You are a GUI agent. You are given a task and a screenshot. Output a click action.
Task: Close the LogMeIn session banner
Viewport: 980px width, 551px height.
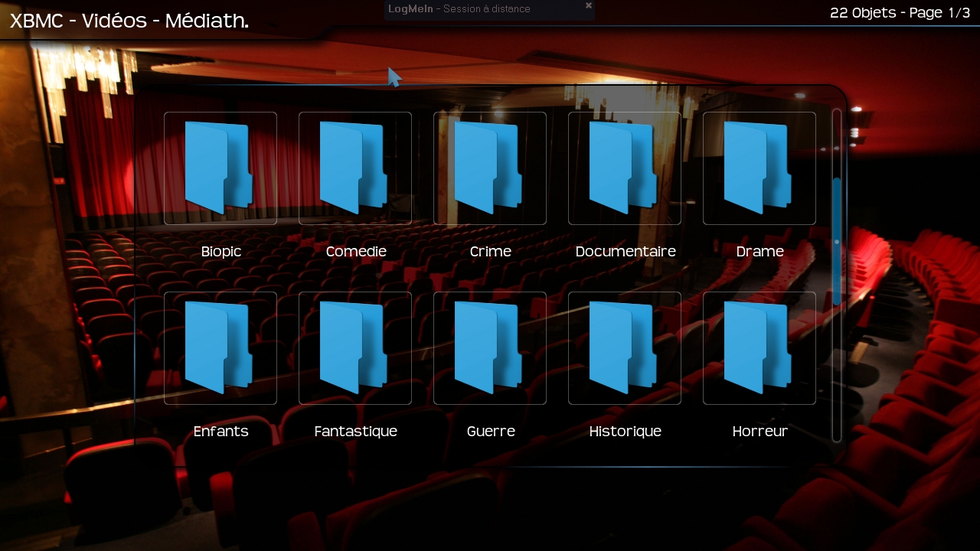[589, 5]
